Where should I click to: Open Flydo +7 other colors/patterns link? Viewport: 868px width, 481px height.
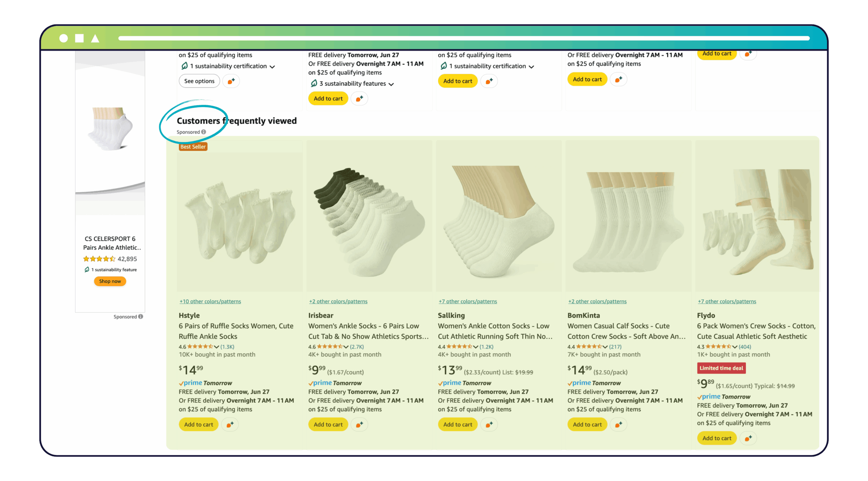(727, 301)
